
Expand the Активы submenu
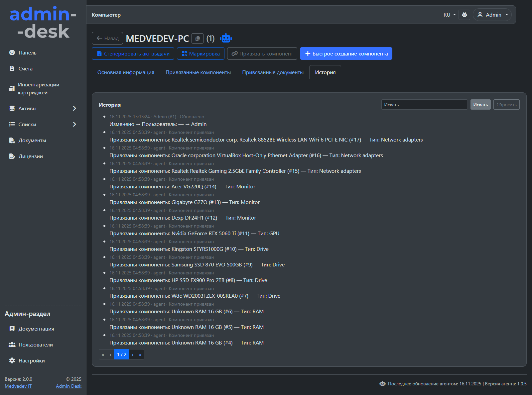click(43, 109)
